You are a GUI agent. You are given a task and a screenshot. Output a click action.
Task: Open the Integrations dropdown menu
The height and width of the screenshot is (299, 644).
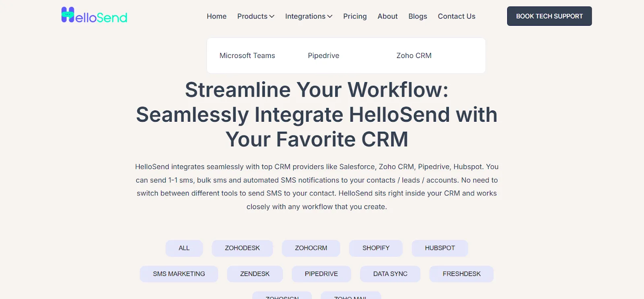coord(309,16)
